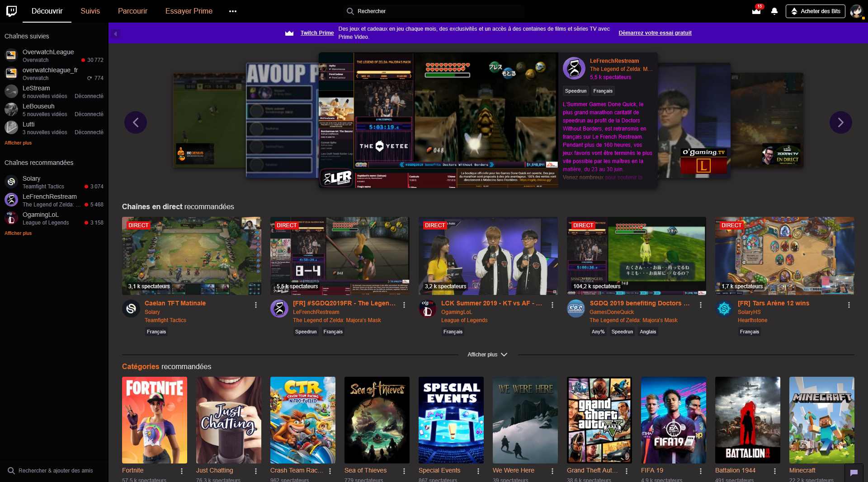The image size is (868, 482).
Task: Open options menu for Tars Arène 12 wins
Action: (849, 305)
